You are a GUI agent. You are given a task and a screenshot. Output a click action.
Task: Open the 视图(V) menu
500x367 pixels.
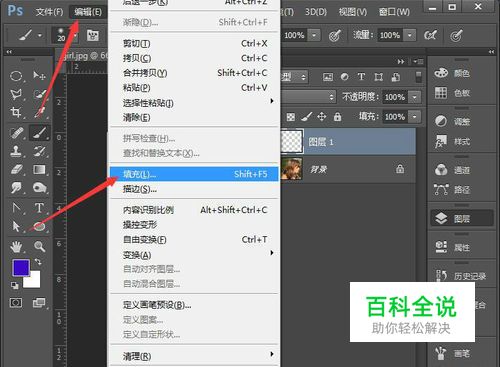coord(353,12)
